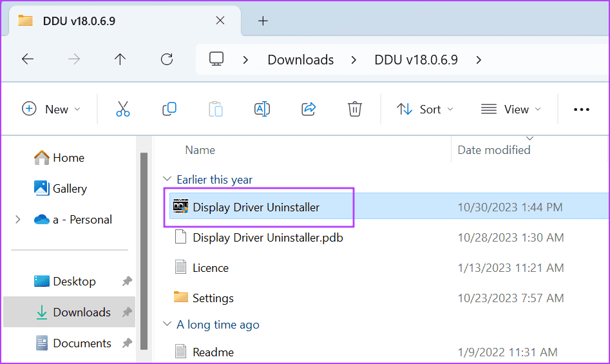The image size is (610, 364).
Task: Unpin Desktop using its pin icon
Action: (127, 281)
